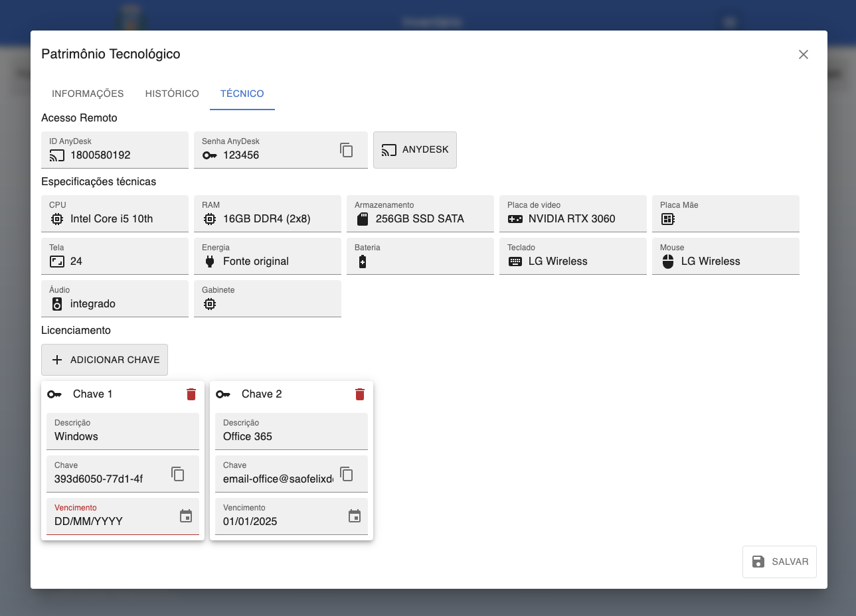
Task: Save changes with the Salvar button
Action: 779,562
